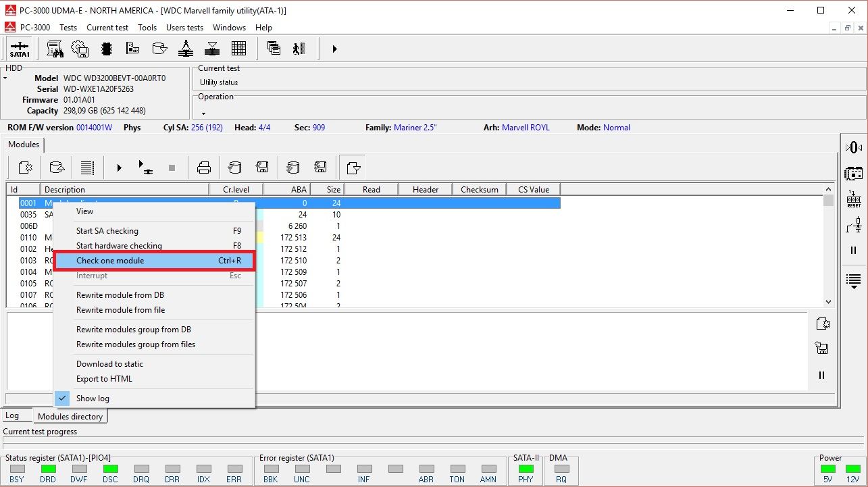Select Start SA checking
This screenshot has height=487, width=868.
click(x=154, y=231)
